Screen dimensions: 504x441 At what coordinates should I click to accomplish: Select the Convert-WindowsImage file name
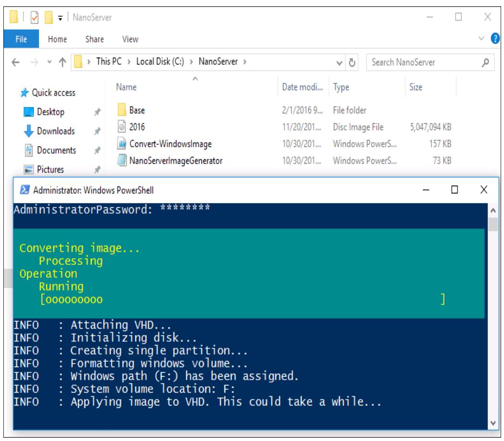pyautogui.click(x=171, y=144)
